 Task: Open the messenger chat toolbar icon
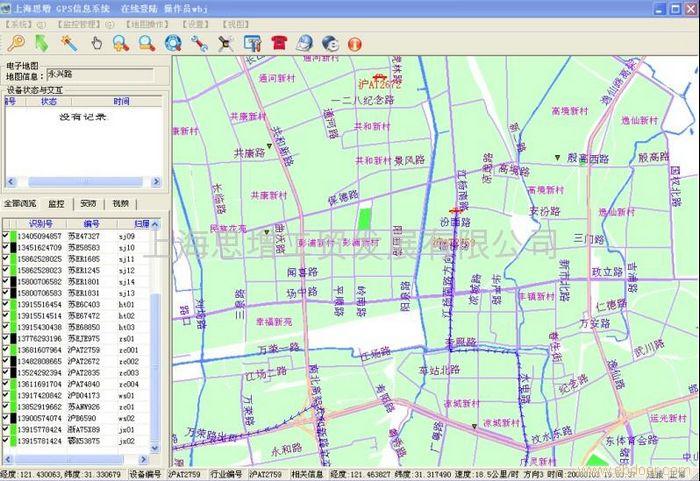305,43
